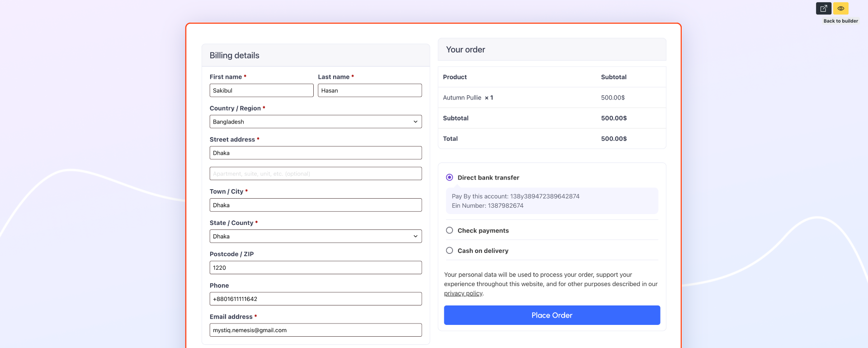
Task: Select Cash on delivery option
Action: point(449,251)
